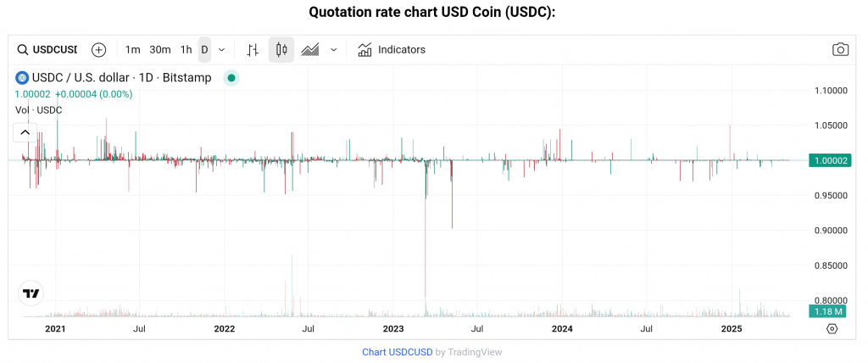Click the green market status indicator dot
Screen dimensions: 868x363
pos(231,78)
